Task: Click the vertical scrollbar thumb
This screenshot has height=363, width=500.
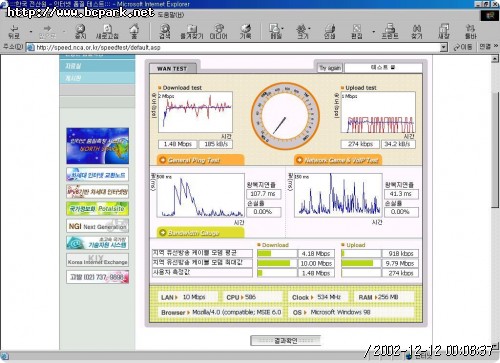Action: point(495,148)
